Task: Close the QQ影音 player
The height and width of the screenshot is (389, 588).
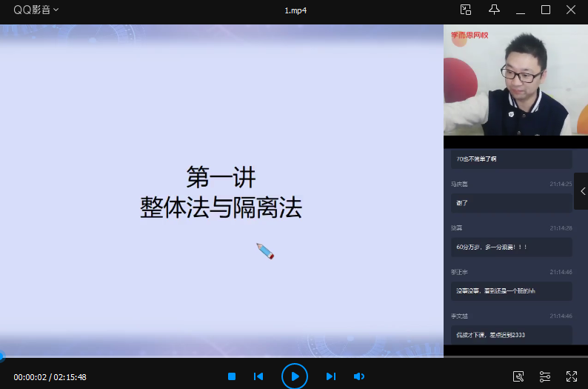Action: [x=571, y=10]
